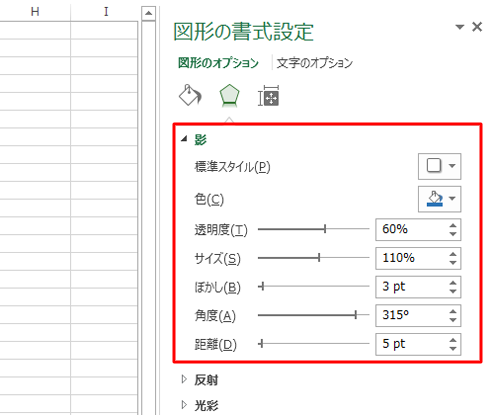Click the 透明度(T) label
The image size is (494, 415).
point(221,230)
